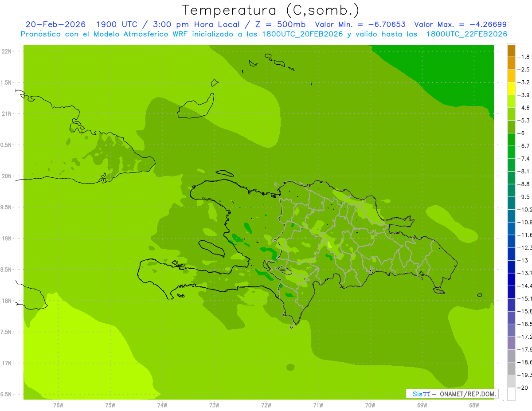
Task: Select "Valor Min. = -6.70653" text
Action: pyautogui.click(x=360, y=24)
